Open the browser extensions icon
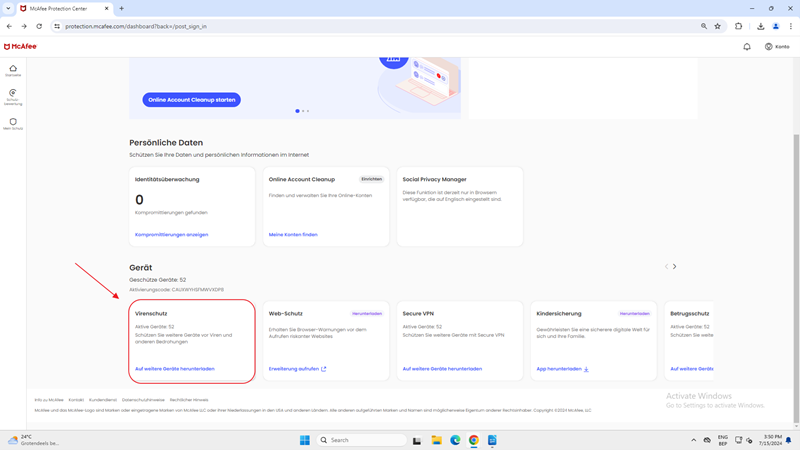This screenshot has height=450, width=800. click(x=738, y=27)
